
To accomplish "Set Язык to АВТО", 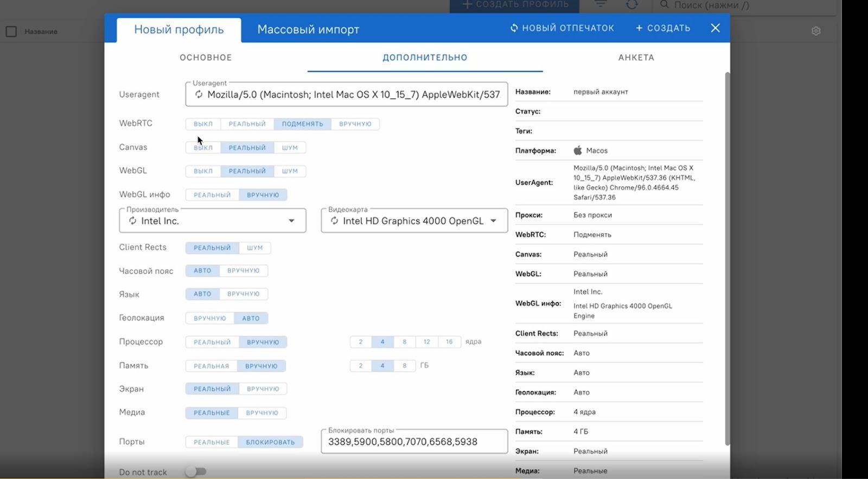I will pyautogui.click(x=202, y=294).
